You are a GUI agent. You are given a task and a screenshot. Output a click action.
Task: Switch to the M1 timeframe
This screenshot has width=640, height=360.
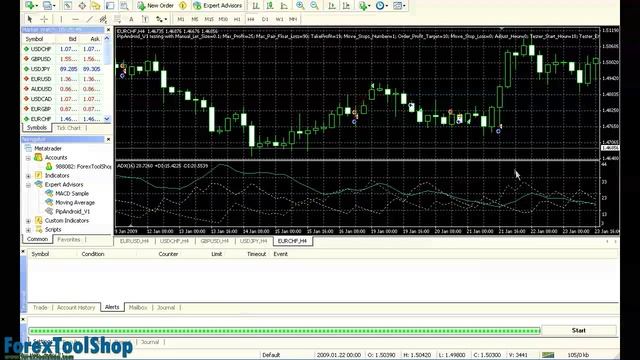click(x=181, y=19)
